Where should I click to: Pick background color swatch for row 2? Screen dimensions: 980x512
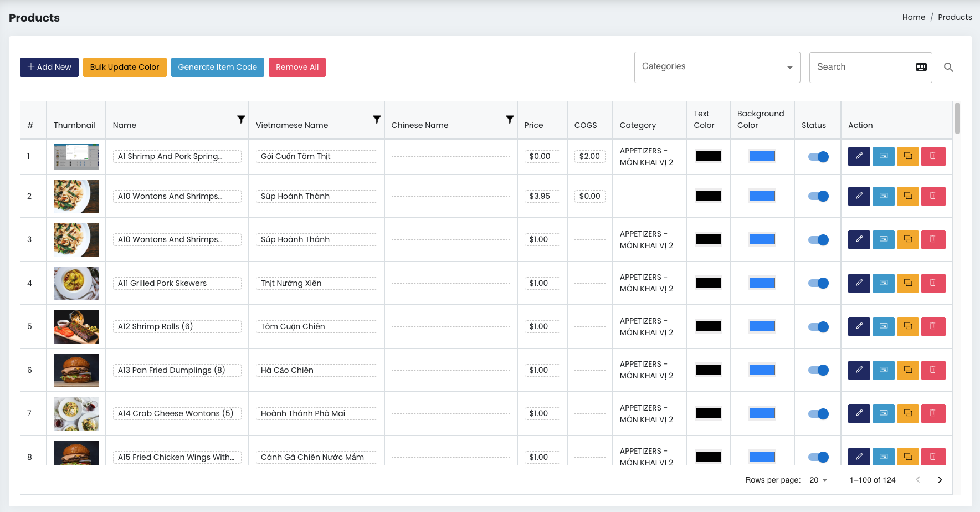(x=762, y=196)
